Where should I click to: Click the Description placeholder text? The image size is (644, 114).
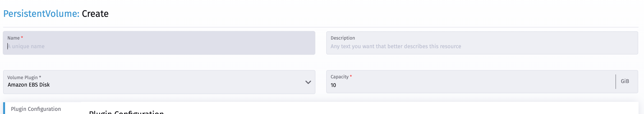(396, 46)
